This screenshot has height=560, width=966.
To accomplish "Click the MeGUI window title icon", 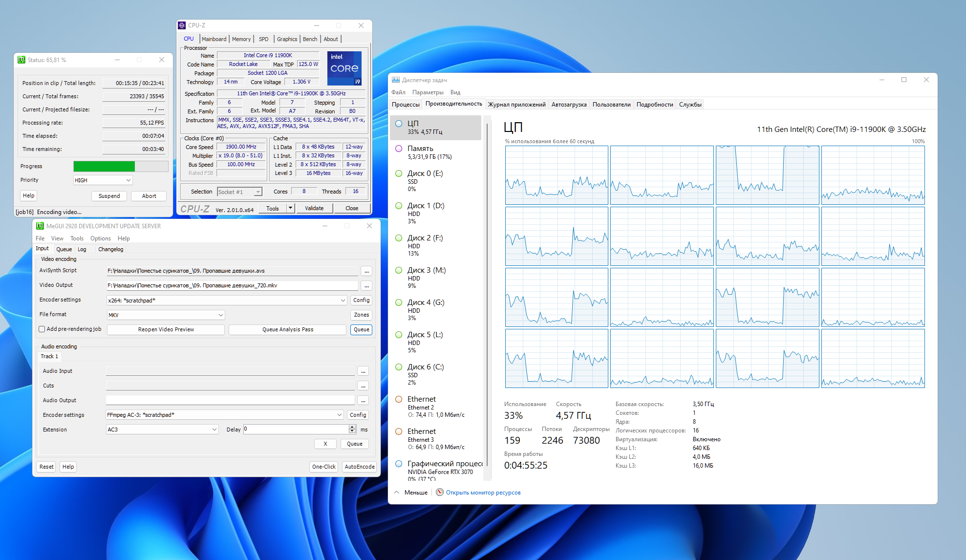I will tap(40, 226).
